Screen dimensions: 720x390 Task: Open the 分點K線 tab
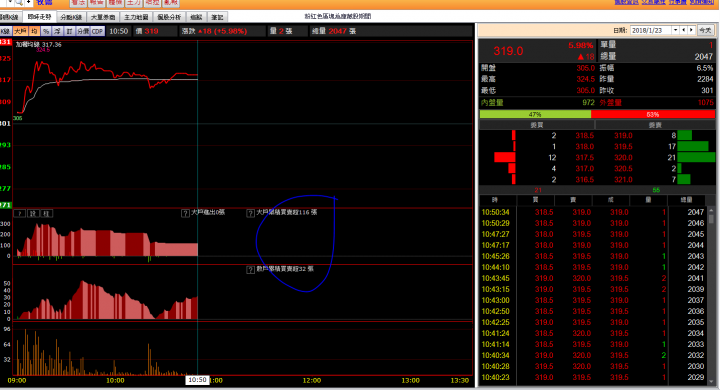pos(71,17)
